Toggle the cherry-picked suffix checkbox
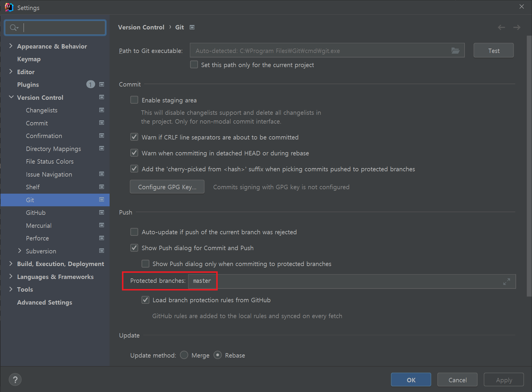The image size is (532, 392). point(134,169)
